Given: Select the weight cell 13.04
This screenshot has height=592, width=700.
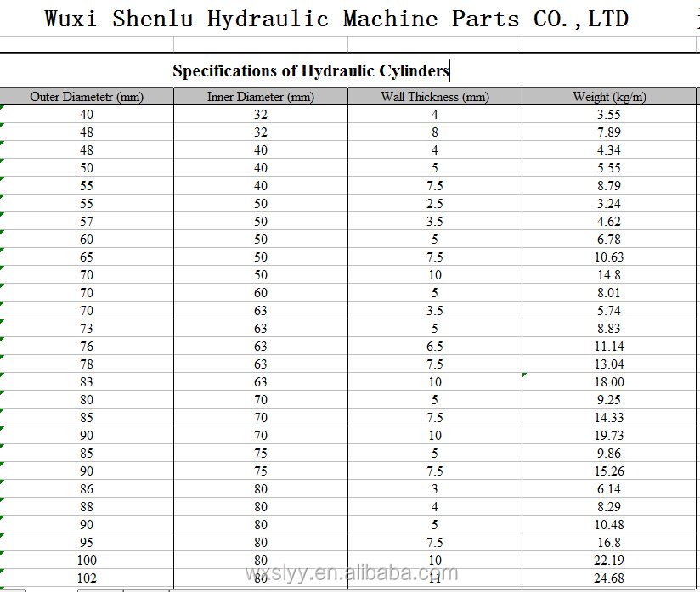Looking at the screenshot, I should tap(609, 364).
